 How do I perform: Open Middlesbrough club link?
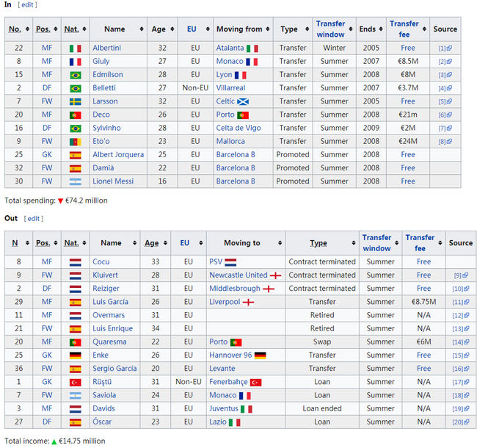235,288
